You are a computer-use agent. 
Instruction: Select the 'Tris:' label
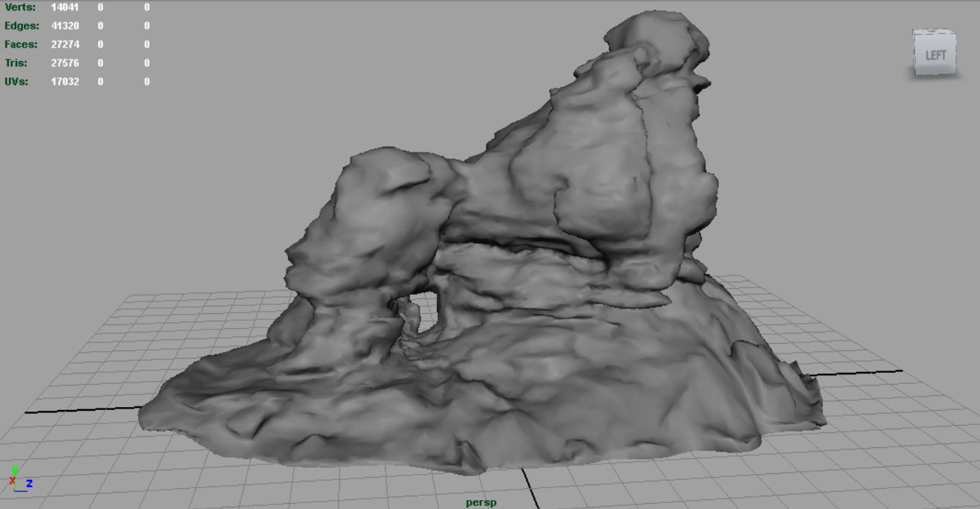(16, 63)
